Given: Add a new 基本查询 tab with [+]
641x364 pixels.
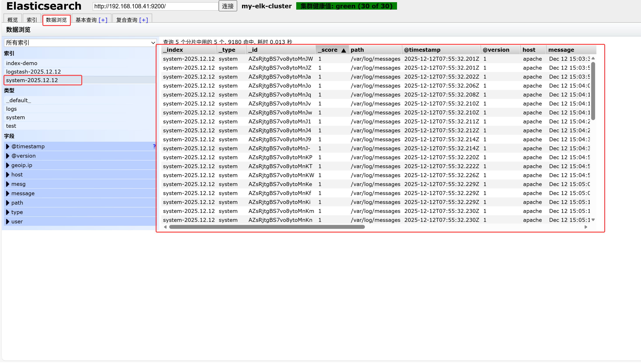Looking at the screenshot, I should click(103, 20).
